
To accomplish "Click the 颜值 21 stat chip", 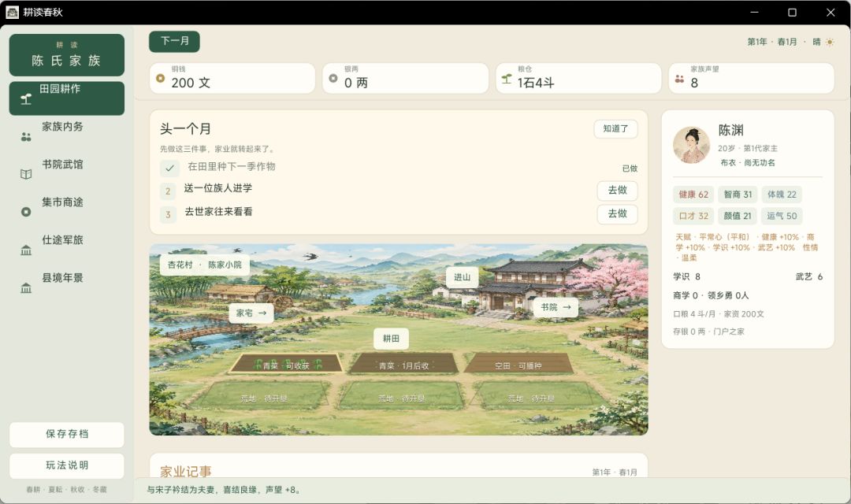I will [738, 216].
